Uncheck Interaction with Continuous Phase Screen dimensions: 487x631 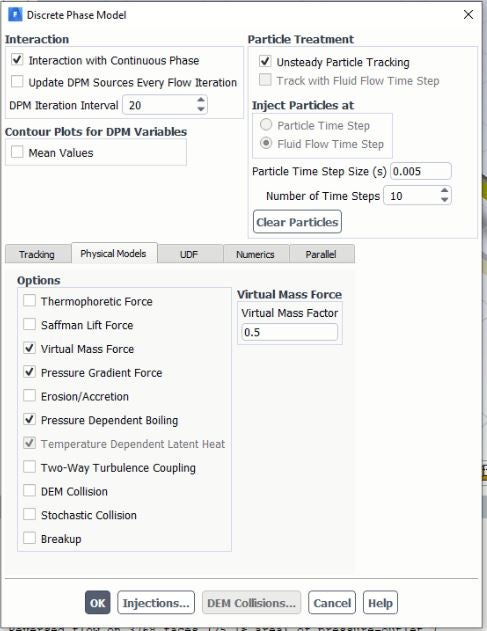click(x=17, y=60)
